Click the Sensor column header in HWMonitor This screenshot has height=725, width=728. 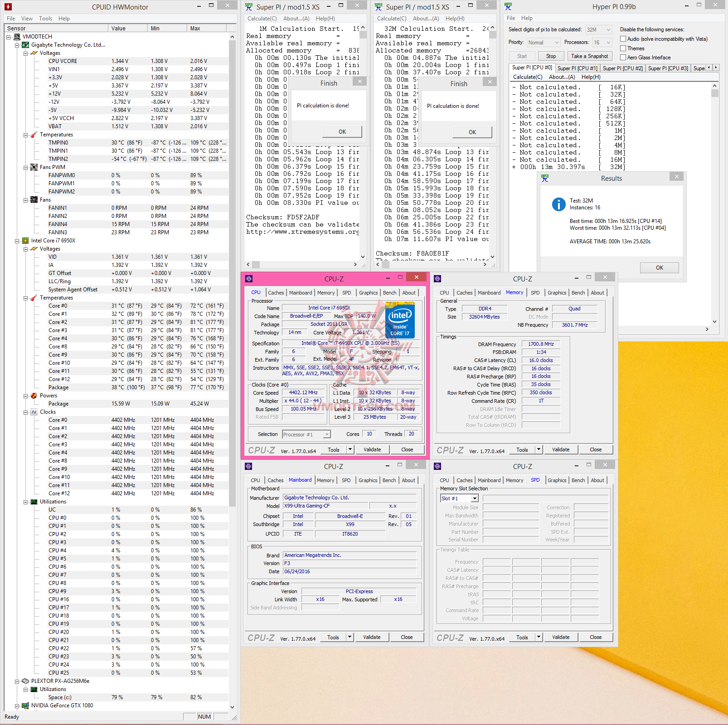[x=57, y=28]
